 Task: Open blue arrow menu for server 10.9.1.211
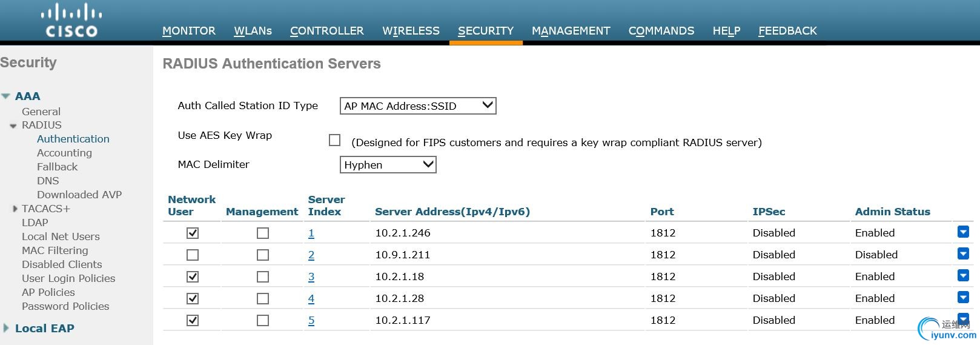[x=963, y=254]
